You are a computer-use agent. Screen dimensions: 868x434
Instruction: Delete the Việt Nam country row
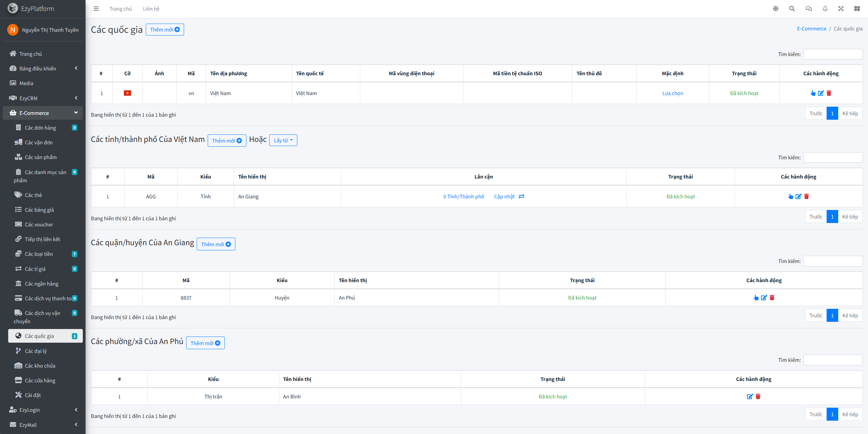click(829, 93)
